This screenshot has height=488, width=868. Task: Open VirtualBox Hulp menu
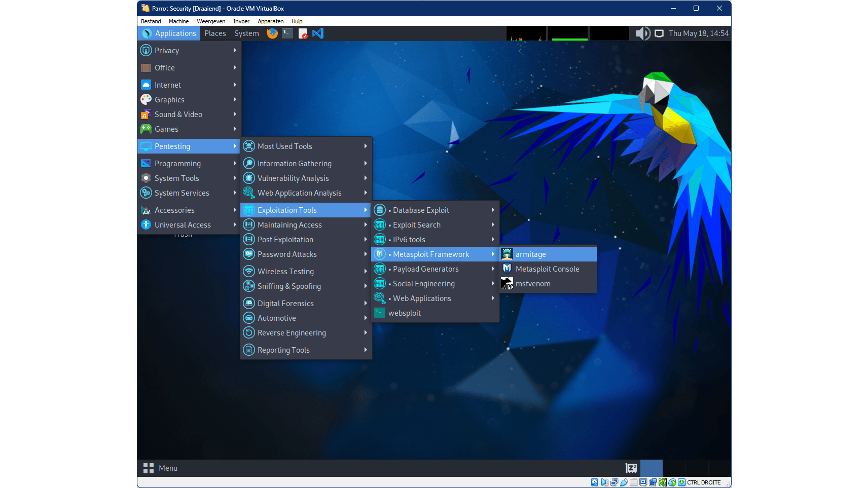pyautogui.click(x=297, y=21)
